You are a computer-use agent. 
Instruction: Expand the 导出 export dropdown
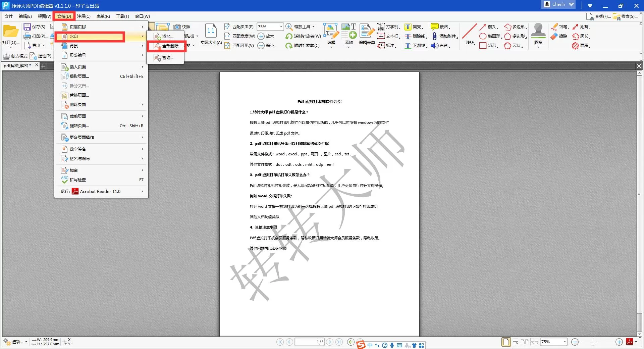pyautogui.click(x=43, y=46)
